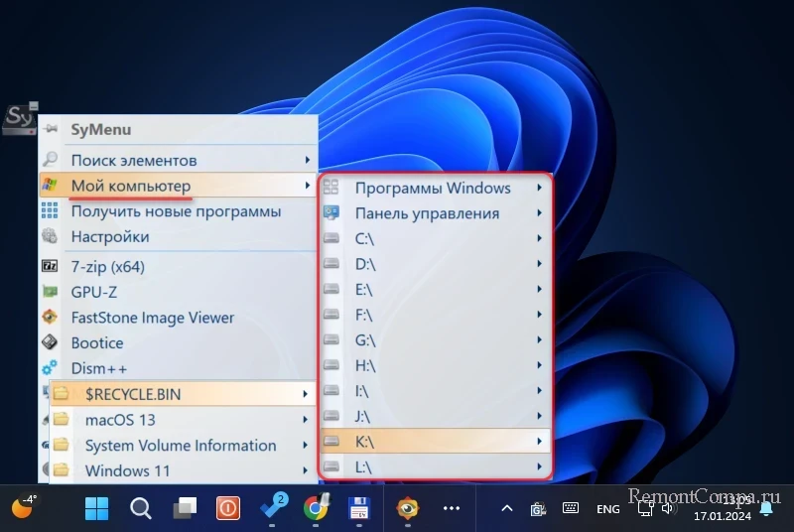The image size is (794, 532).
Task: Open Dism++ from SyMenu
Action: (97, 368)
